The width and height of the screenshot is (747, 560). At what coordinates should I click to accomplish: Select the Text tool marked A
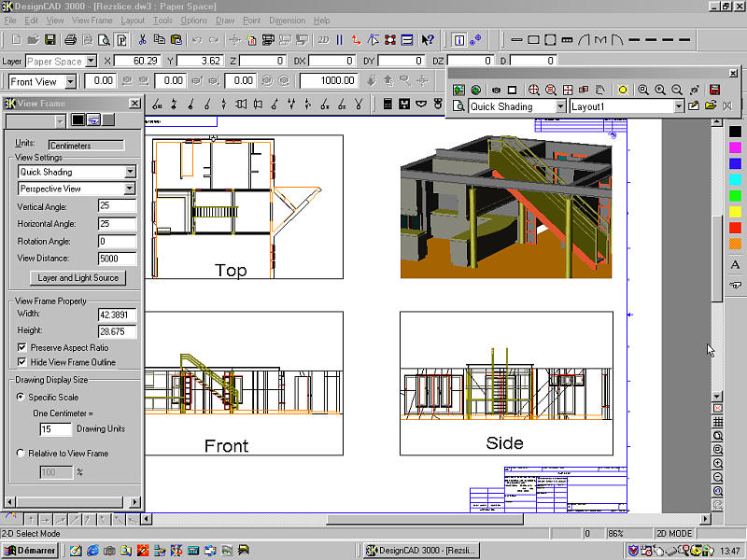point(735,265)
